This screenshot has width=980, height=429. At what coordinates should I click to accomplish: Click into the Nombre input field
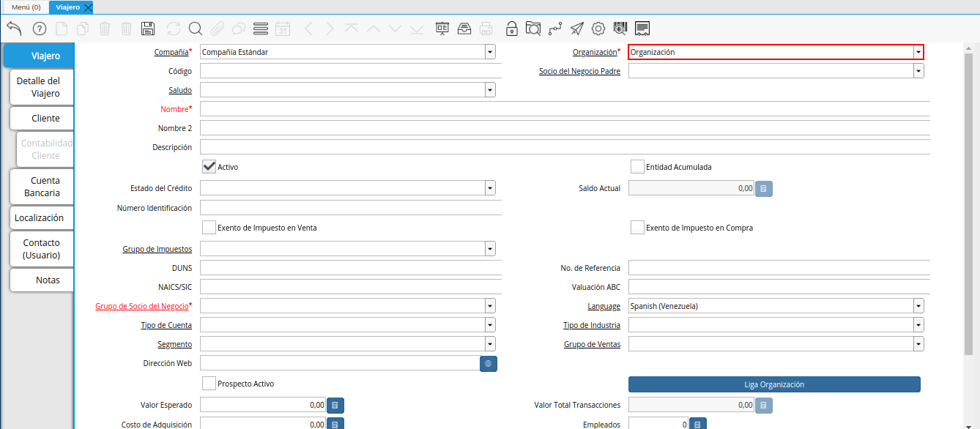click(x=564, y=109)
